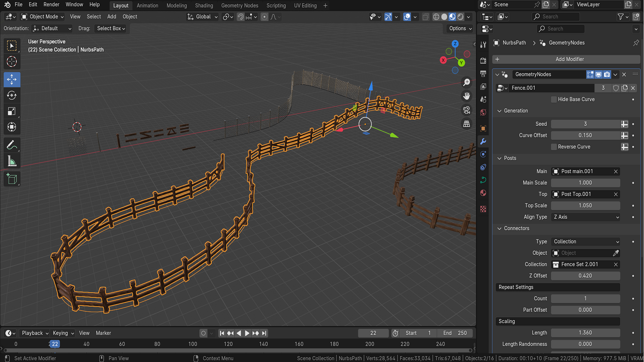
Task: Click the pan view hand icon
Action: [467, 96]
